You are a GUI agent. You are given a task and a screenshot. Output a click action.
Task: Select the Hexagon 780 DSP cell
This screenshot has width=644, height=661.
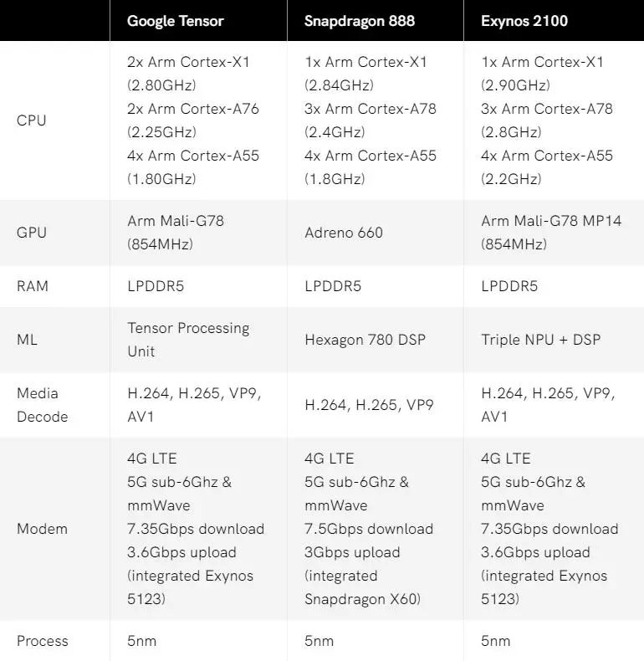(x=365, y=340)
